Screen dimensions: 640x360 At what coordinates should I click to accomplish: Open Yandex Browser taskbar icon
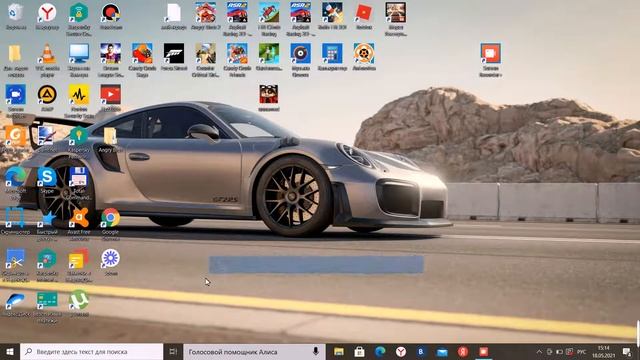pyautogui.click(x=401, y=351)
